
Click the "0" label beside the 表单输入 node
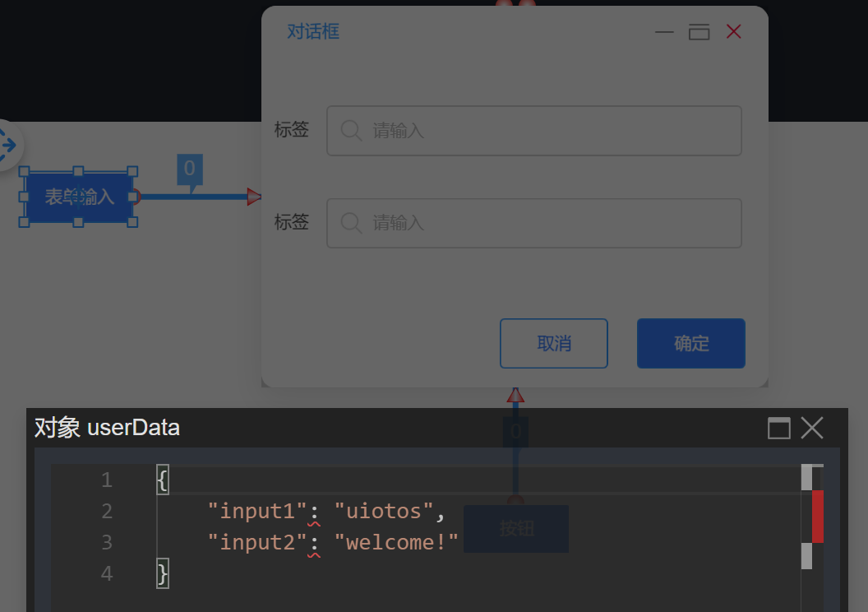189,169
